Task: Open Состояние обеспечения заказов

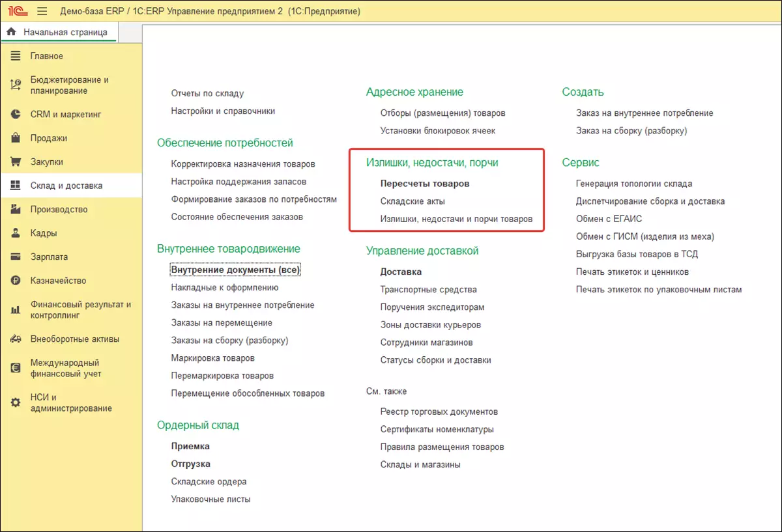Action: [237, 217]
